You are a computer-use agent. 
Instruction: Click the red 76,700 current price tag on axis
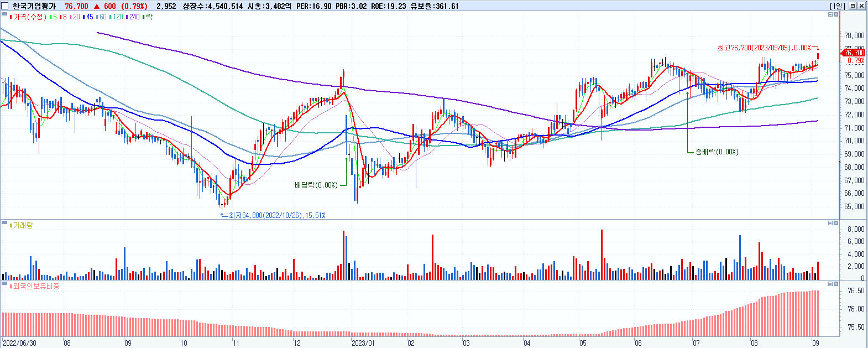853,53
